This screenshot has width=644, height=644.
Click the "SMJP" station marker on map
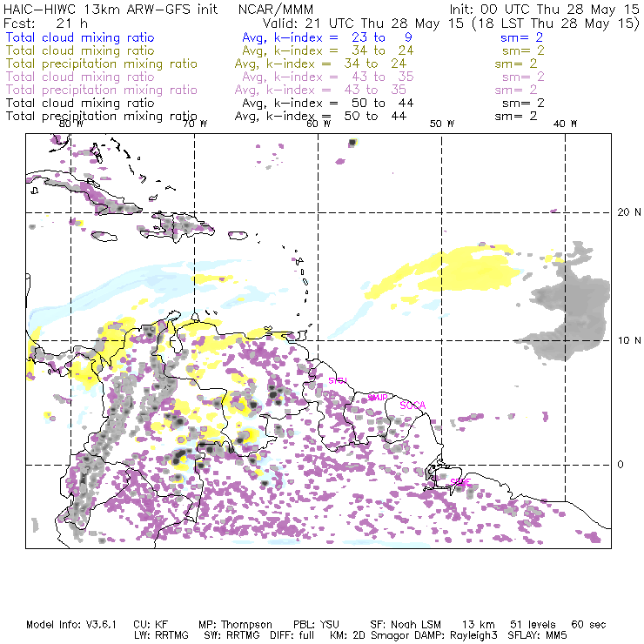[378, 398]
